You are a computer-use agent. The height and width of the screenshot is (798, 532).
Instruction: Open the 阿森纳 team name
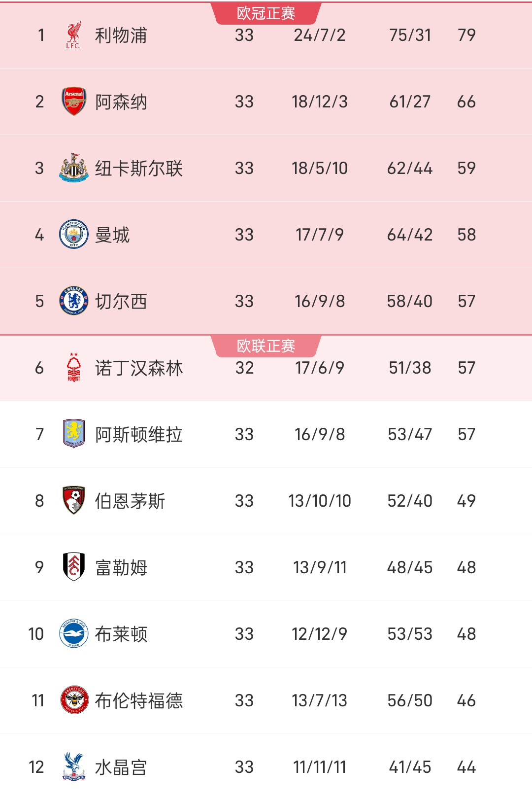pyautogui.click(x=121, y=102)
